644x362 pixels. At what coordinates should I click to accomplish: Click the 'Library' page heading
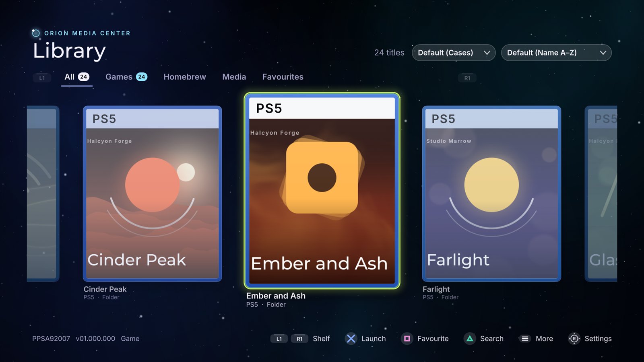[x=69, y=51]
